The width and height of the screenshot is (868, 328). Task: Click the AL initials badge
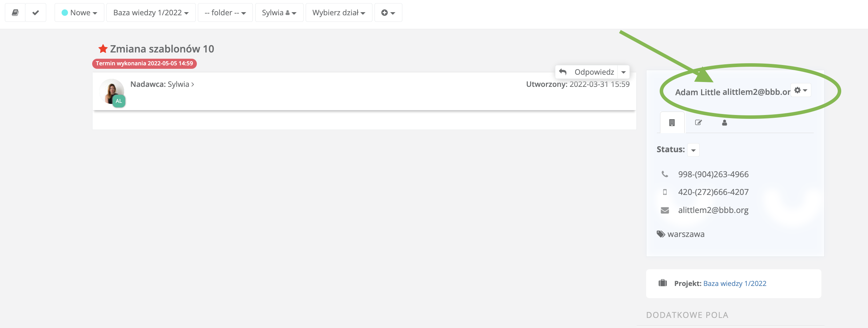coord(119,101)
